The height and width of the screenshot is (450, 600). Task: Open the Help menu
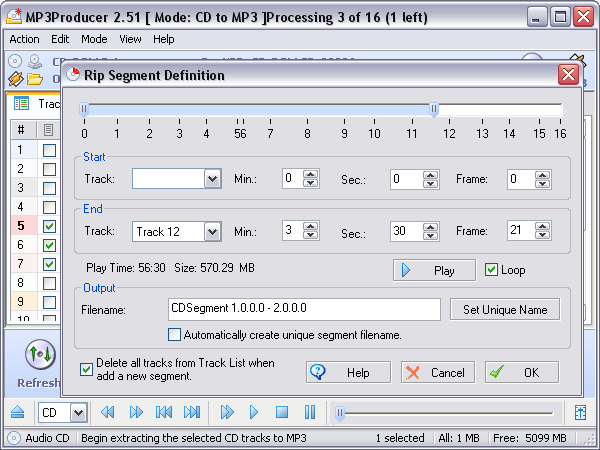[164, 39]
